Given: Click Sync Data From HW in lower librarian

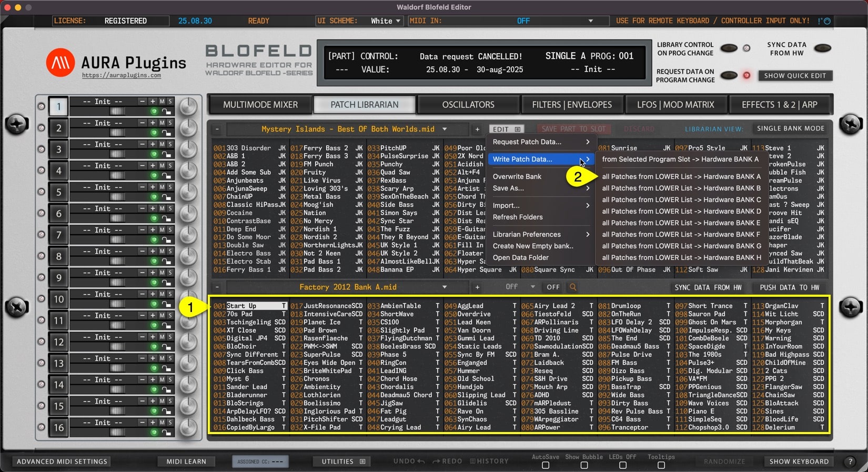Looking at the screenshot, I should click(x=708, y=287).
